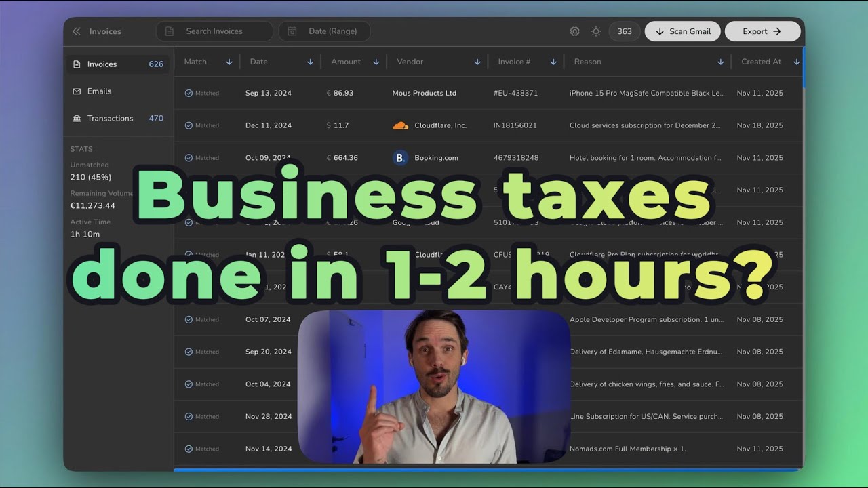Click the table's vertical scrollbar

[804, 67]
